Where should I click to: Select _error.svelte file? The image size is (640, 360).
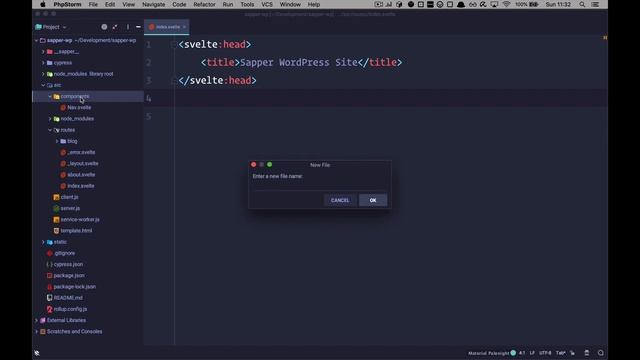[x=81, y=152]
